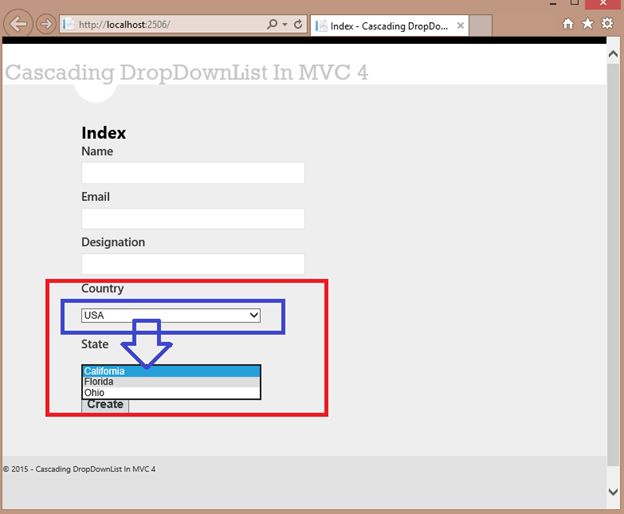624x514 pixels.
Task: Click into the Designation text field
Action: pyautogui.click(x=193, y=264)
